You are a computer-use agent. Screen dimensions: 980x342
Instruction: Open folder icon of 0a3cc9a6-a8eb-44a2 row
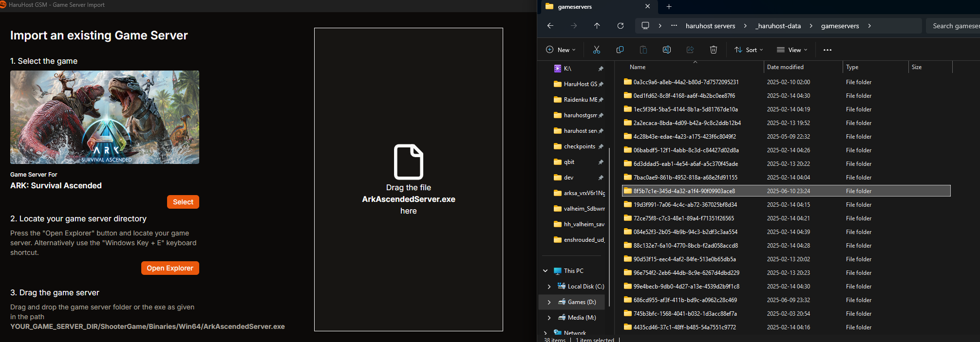(628, 82)
